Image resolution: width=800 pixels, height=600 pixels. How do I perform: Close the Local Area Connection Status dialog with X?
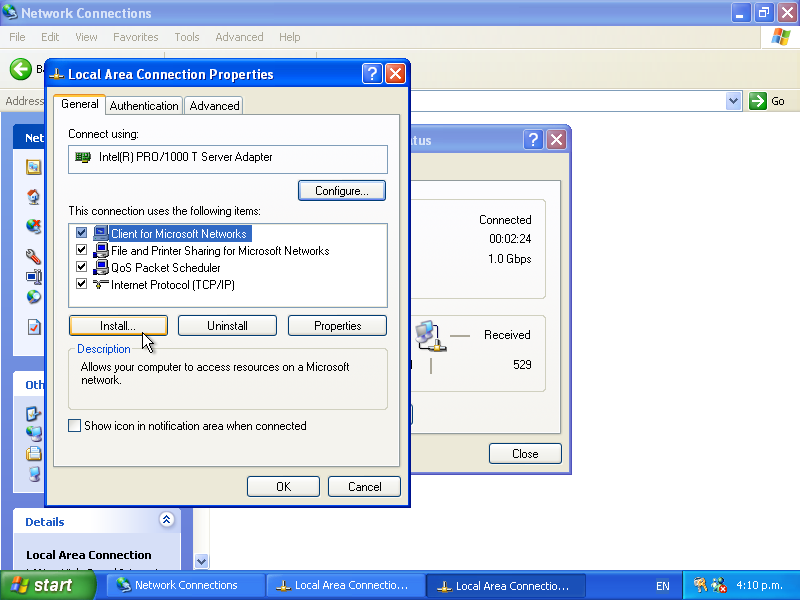coord(557,139)
